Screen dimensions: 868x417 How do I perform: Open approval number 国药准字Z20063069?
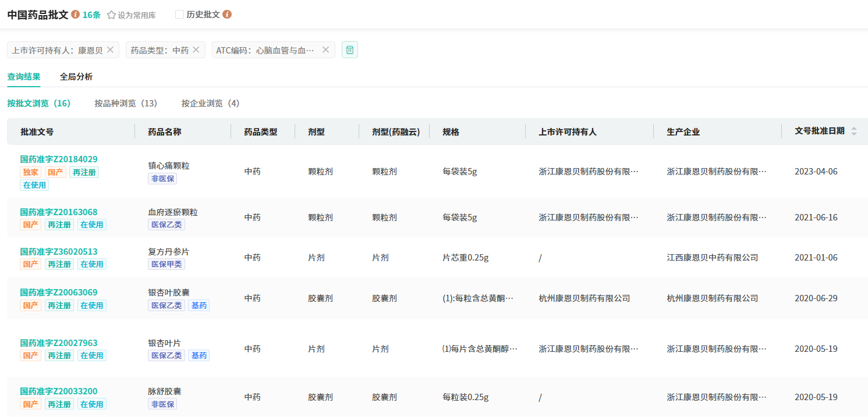point(59,293)
